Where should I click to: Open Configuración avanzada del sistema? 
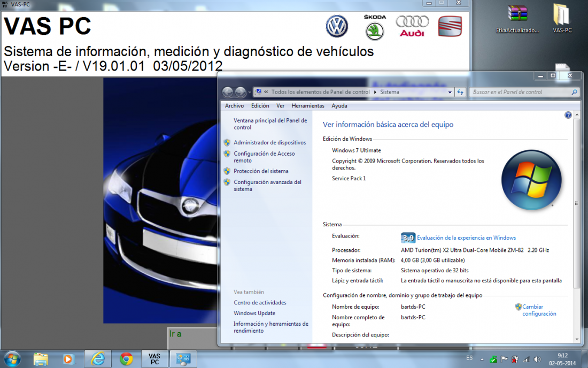pos(267,185)
